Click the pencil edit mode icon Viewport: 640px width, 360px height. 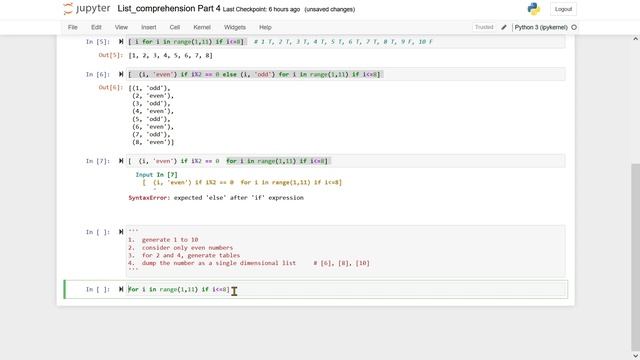pos(504,27)
